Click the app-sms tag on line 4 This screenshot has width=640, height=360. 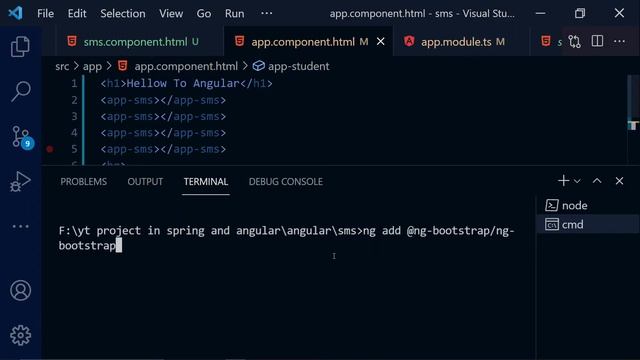(163, 133)
